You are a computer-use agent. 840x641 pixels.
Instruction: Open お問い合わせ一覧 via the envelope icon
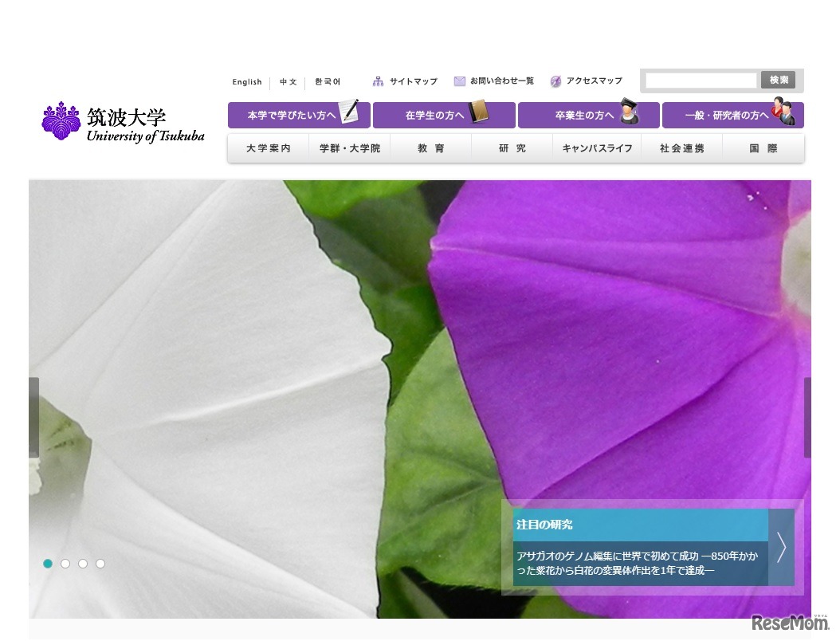pyautogui.click(x=459, y=81)
